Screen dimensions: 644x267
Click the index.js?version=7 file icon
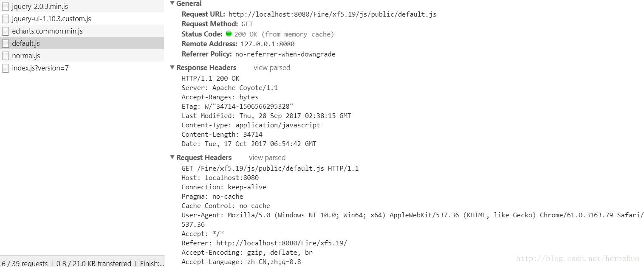(x=6, y=68)
